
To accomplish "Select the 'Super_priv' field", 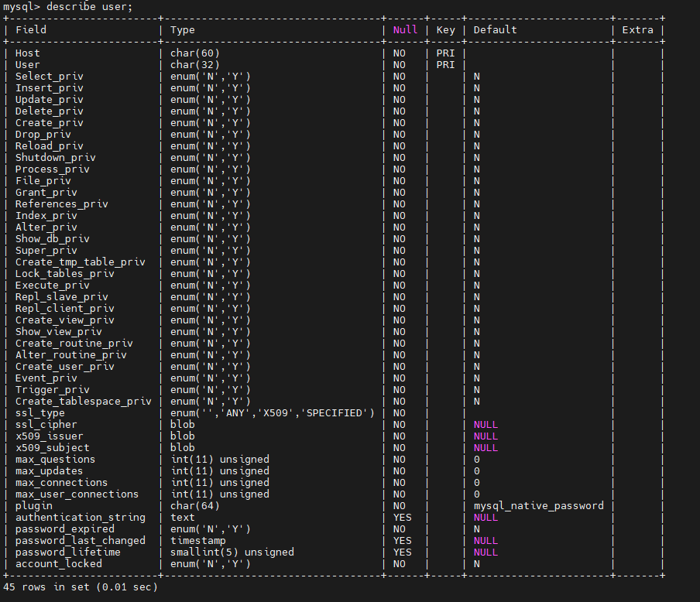I will pos(46,251).
